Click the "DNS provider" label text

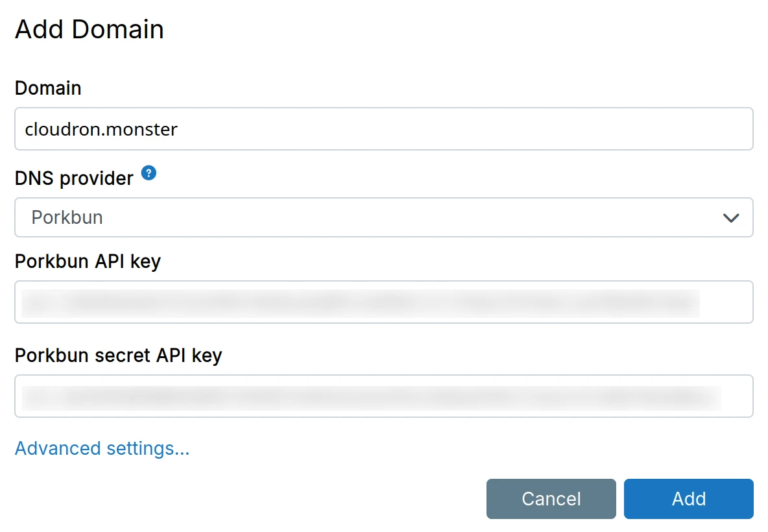click(74, 178)
